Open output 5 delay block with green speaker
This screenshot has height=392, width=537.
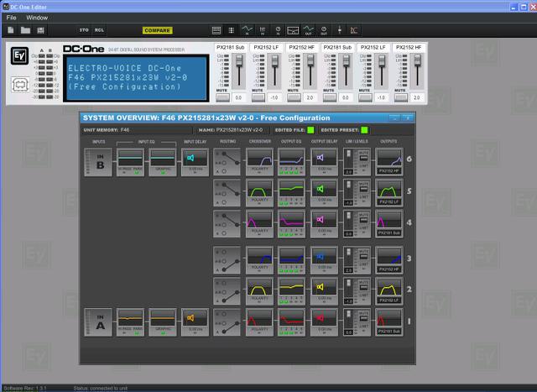324,191
